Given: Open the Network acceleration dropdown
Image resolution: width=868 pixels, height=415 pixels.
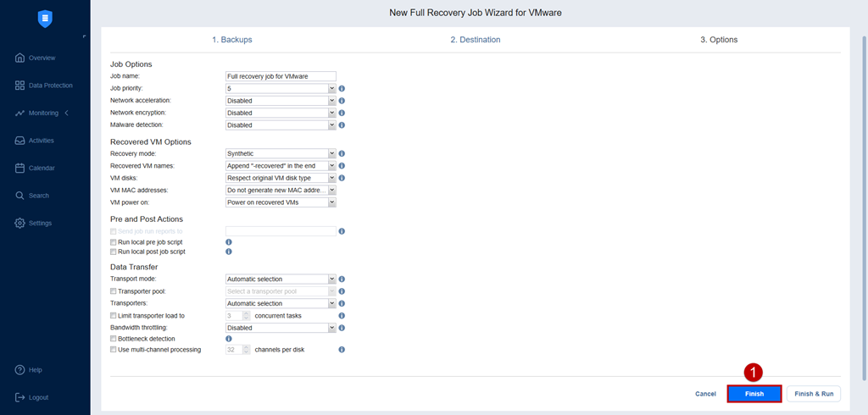Looking at the screenshot, I should click(281, 101).
